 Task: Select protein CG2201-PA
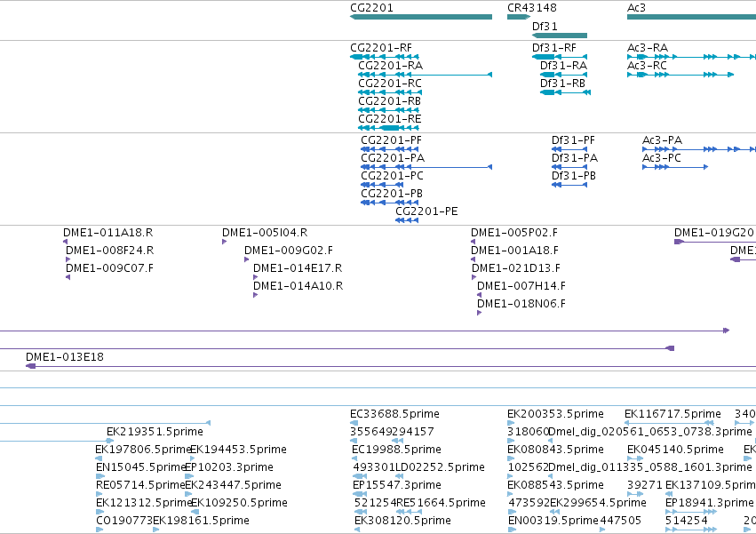426,167
